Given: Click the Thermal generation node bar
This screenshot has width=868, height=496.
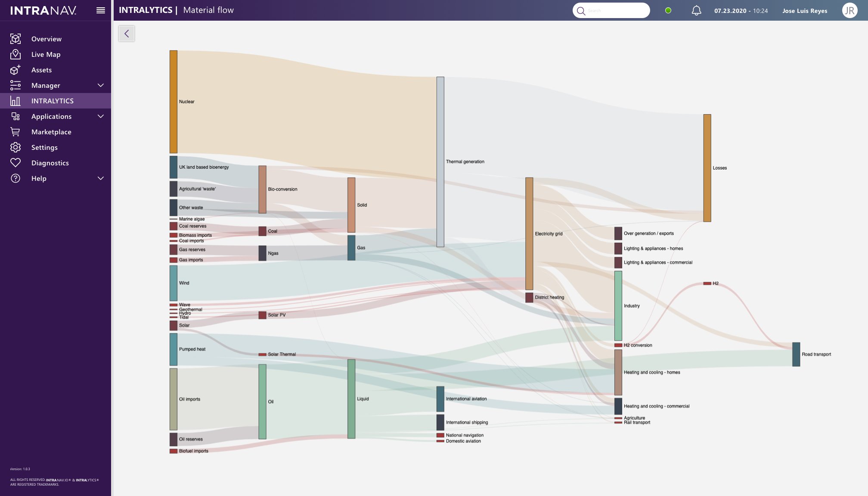Looking at the screenshot, I should click(440, 161).
